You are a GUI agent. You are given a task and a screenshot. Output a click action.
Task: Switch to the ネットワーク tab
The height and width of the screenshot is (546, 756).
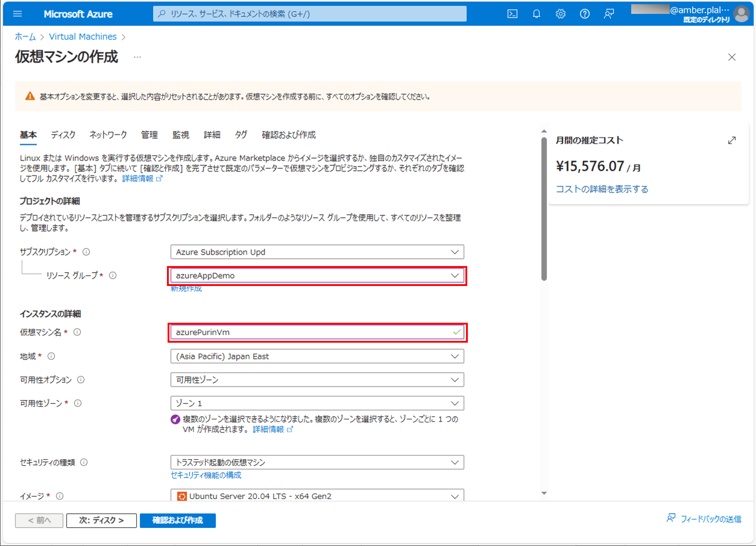tap(109, 135)
